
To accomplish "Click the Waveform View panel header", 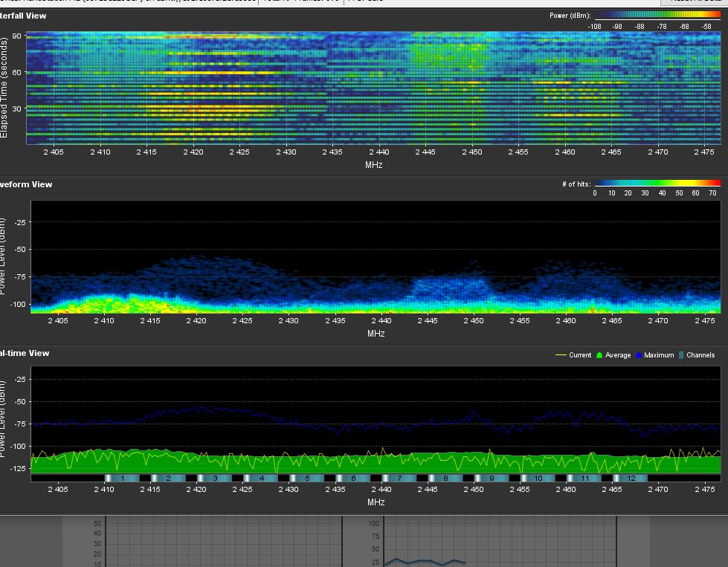I will (26, 184).
